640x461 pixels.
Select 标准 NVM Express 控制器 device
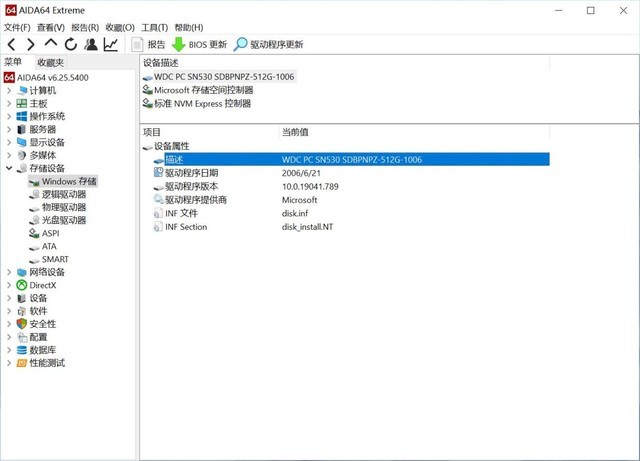coord(202,103)
